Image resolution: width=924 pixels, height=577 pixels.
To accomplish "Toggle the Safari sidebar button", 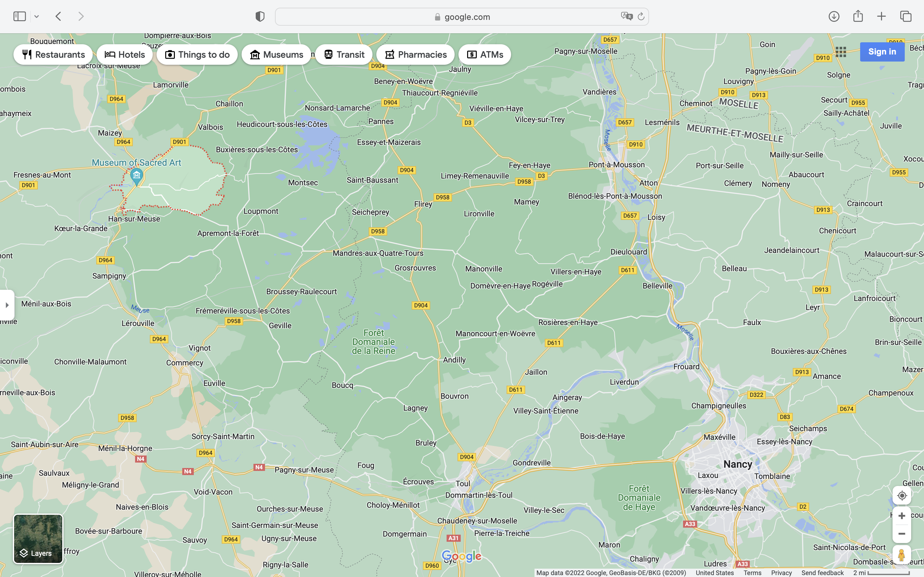I will pyautogui.click(x=20, y=16).
